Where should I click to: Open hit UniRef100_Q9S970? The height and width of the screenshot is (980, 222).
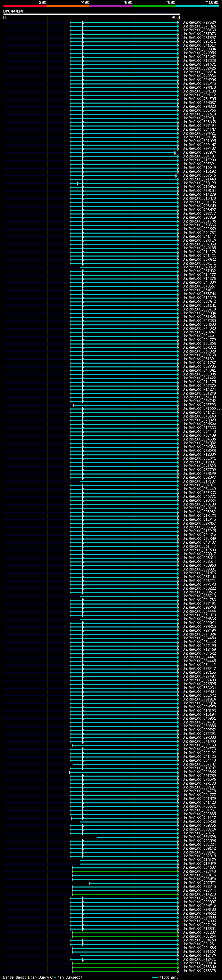[x=199, y=153]
